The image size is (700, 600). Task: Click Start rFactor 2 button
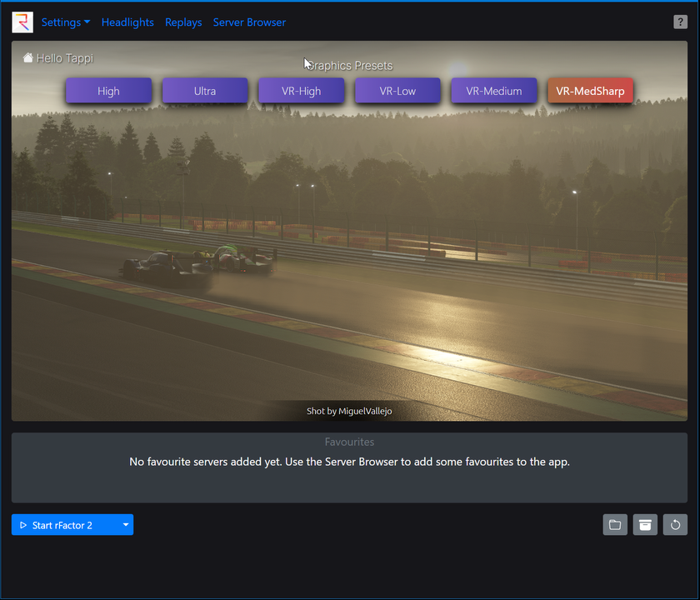click(65, 524)
